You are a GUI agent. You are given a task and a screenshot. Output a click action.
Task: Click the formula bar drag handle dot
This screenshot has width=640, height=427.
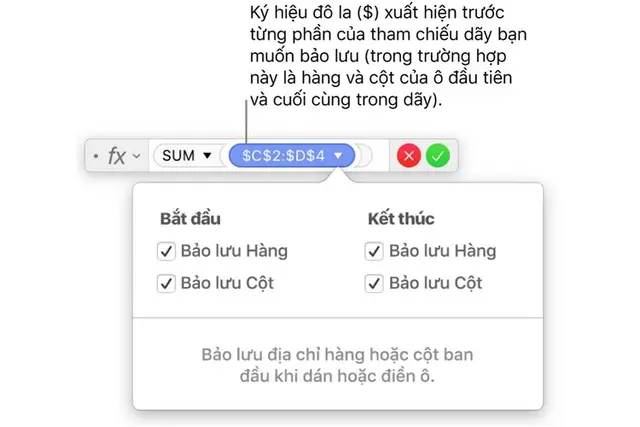coord(96,156)
